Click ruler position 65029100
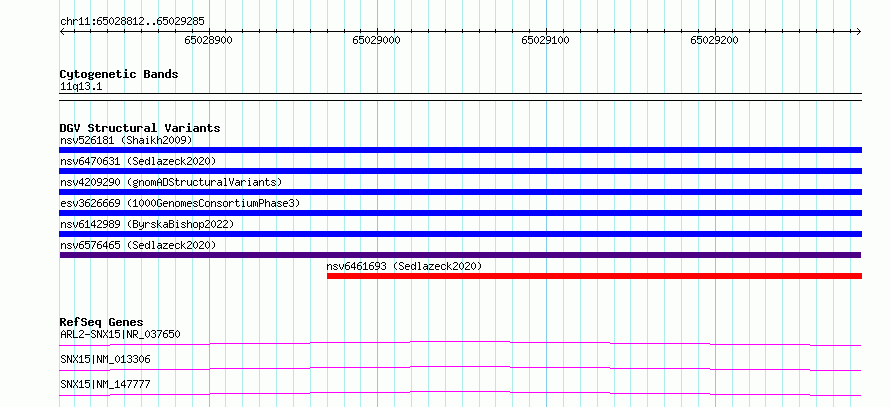 pos(545,40)
